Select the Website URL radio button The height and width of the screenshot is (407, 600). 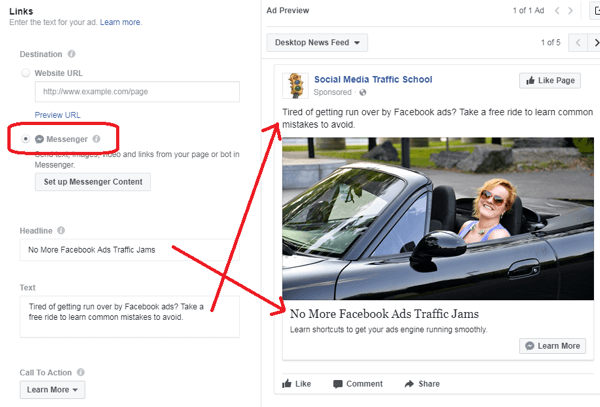(x=26, y=73)
